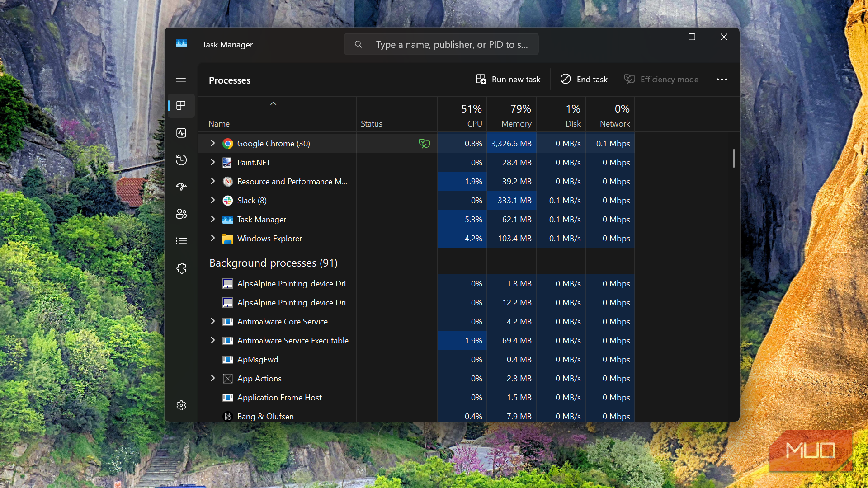Click the Processes page title
Image resolution: width=868 pixels, height=488 pixels.
tap(229, 80)
